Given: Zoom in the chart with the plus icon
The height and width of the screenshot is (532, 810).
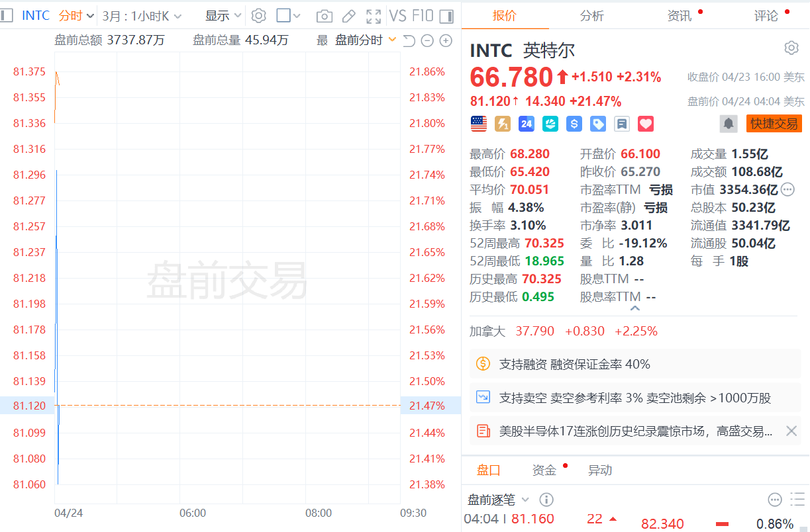Looking at the screenshot, I should [446, 40].
